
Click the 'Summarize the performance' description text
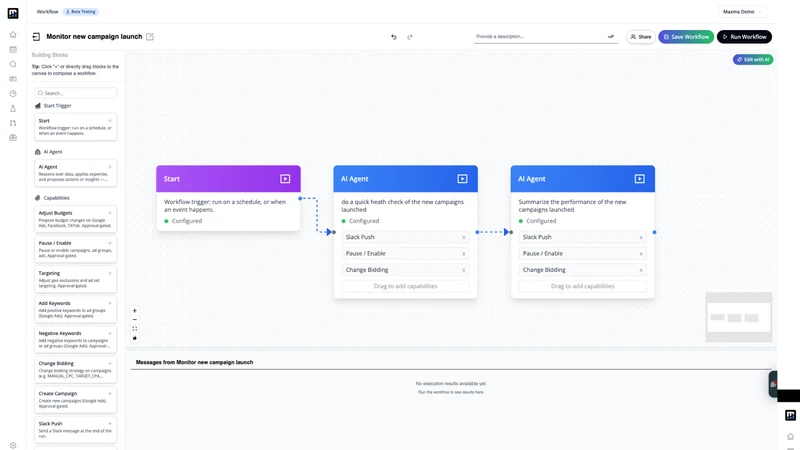(572, 206)
